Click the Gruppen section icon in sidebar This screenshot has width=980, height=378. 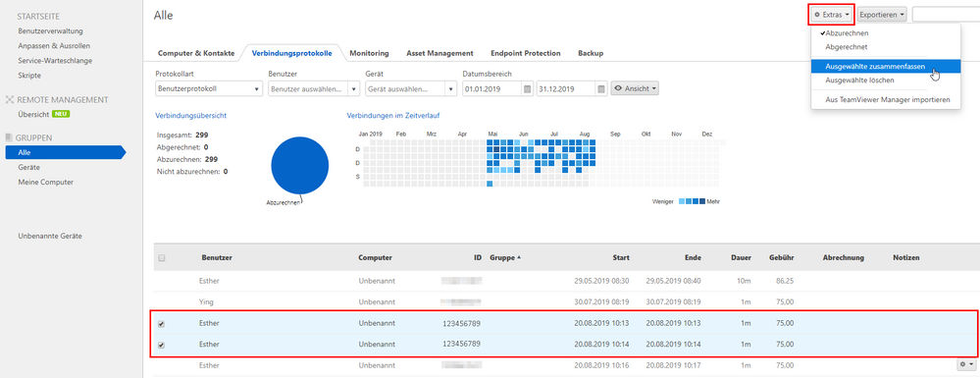[10, 137]
